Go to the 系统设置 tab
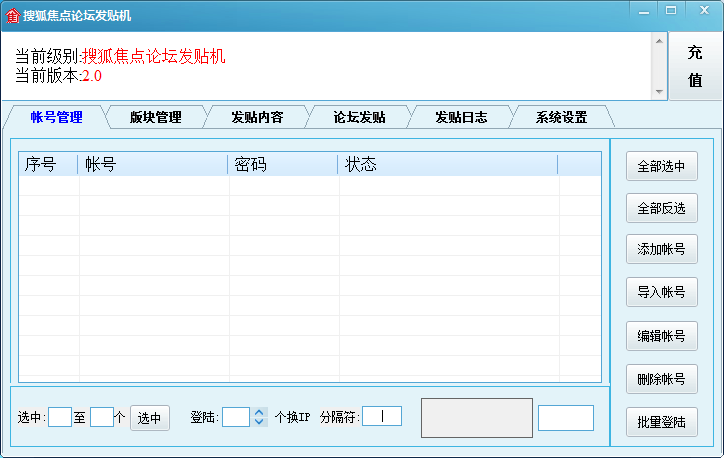This screenshot has height=458, width=724. [x=561, y=117]
